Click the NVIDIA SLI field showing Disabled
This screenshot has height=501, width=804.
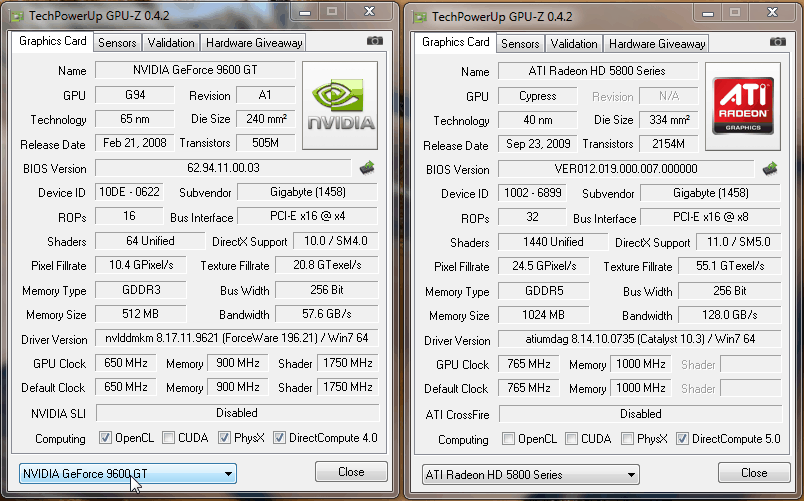[x=237, y=413]
